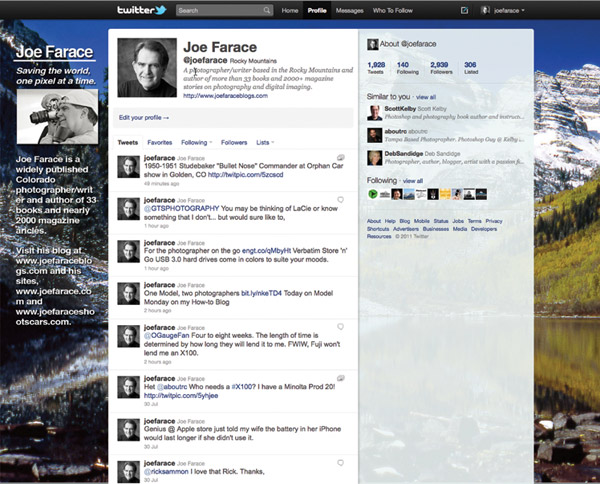This screenshot has width=600, height=484.
Task: Click the third avatar in the Following row
Action: pyautogui.click(x=397, y=194)
